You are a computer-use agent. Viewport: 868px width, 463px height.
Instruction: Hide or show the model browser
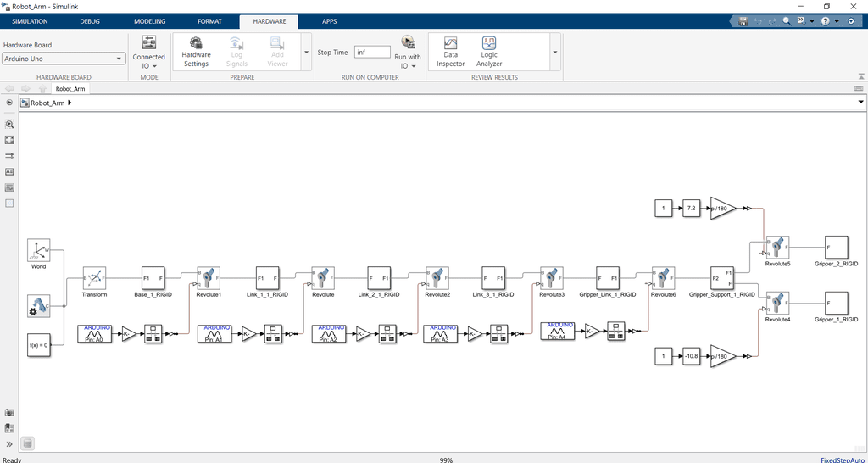[9, 443]
